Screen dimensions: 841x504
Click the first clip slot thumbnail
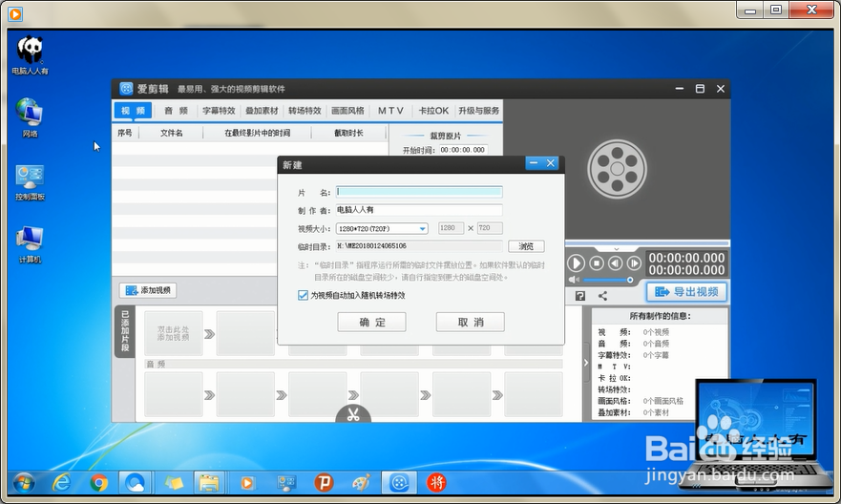coord(173,333)
